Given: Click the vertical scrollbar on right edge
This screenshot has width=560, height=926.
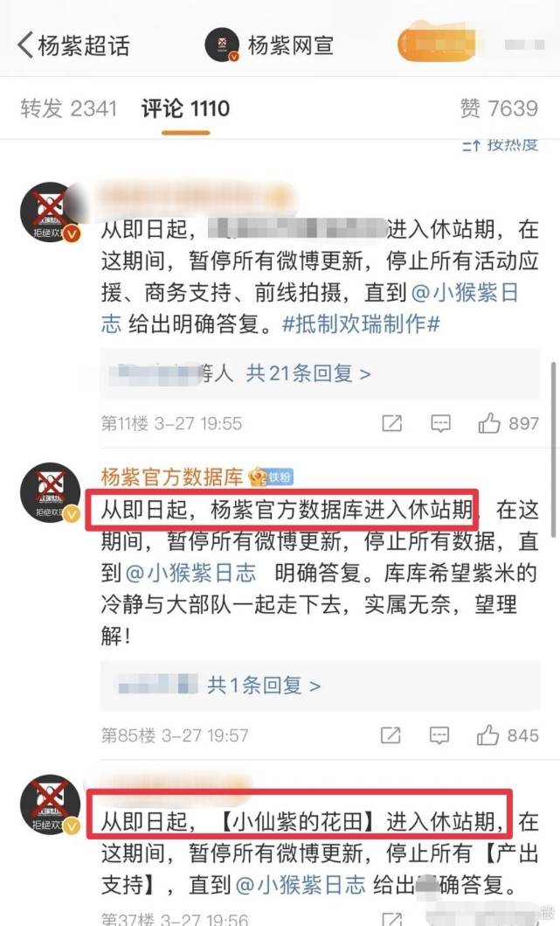Looking at the screenshot, I should (553, 449).
